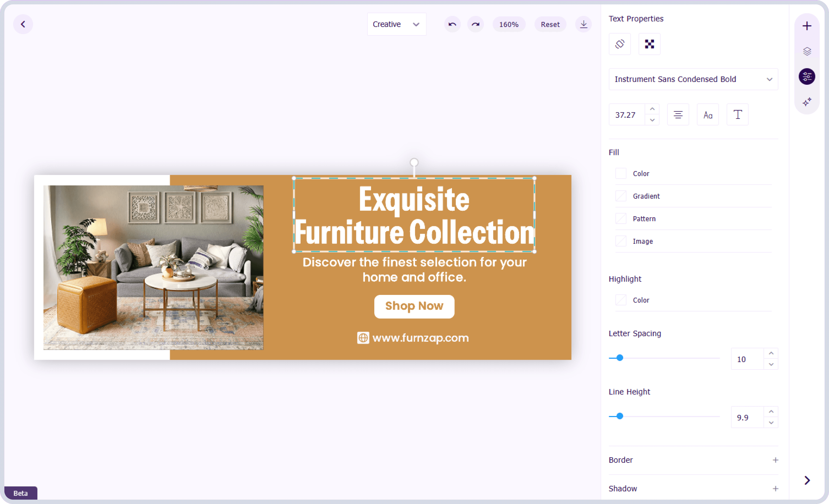Select the Image fill option
The height and width of the screenshot is (504, 829).
coord(620,241)
